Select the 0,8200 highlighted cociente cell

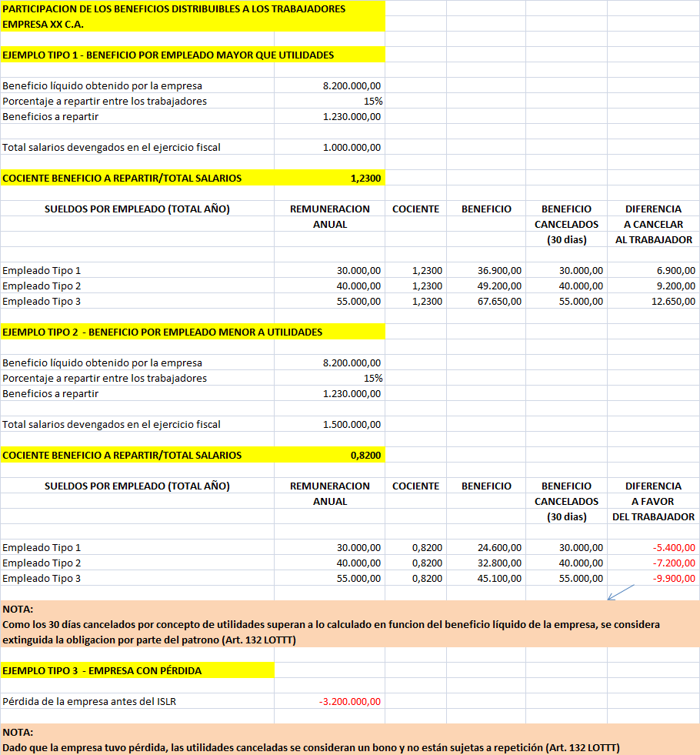329,455
